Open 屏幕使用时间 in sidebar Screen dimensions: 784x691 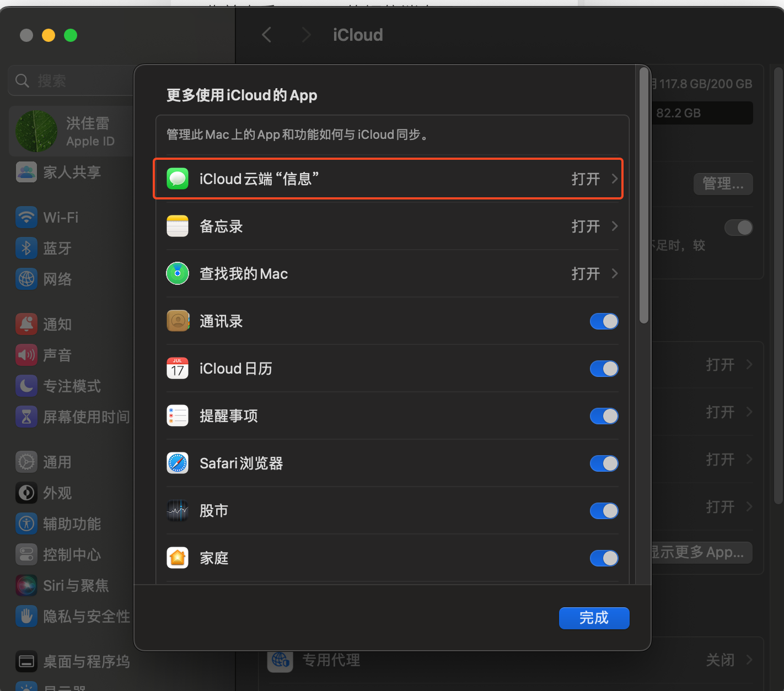pos(72,417)
